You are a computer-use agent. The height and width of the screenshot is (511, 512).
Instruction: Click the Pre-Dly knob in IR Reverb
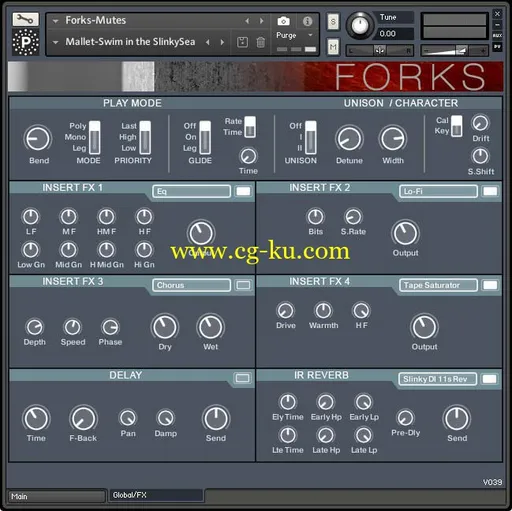tap(405, 417)
